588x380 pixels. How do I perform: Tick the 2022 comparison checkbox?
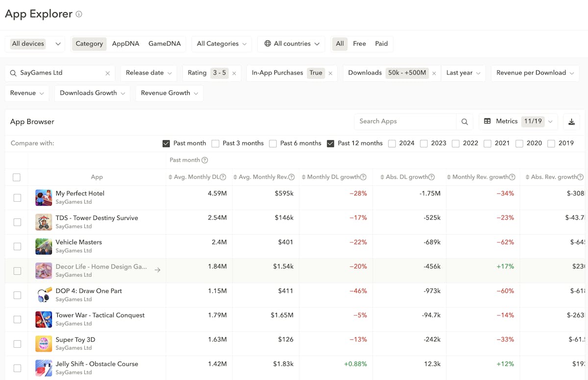pyautogui.click(x=456, y=143)
